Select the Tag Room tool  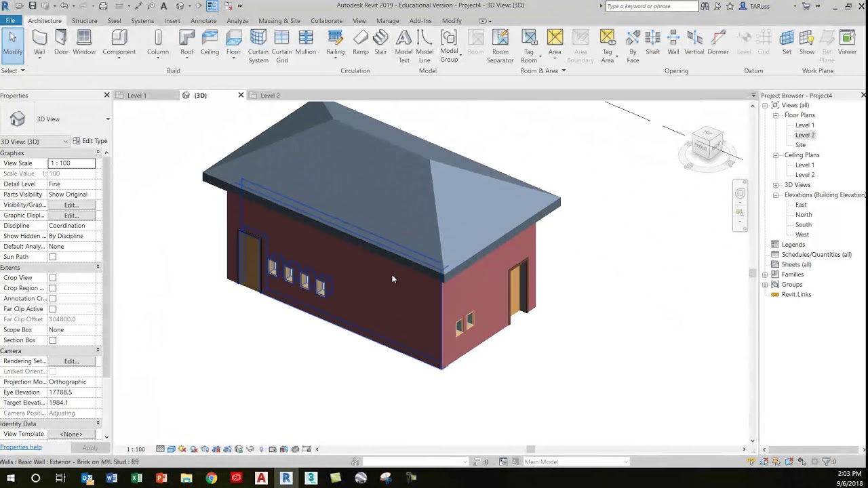coord(529,46)
